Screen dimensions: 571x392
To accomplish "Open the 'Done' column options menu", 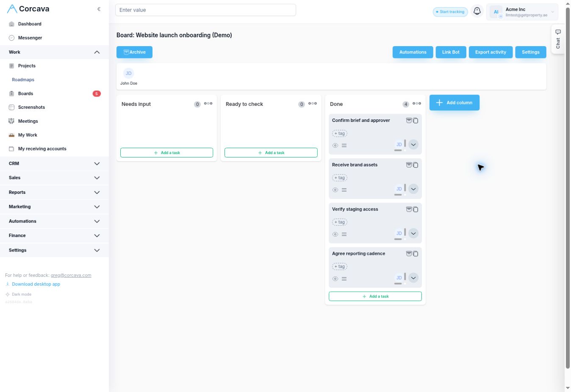I will tap(417, 104).
